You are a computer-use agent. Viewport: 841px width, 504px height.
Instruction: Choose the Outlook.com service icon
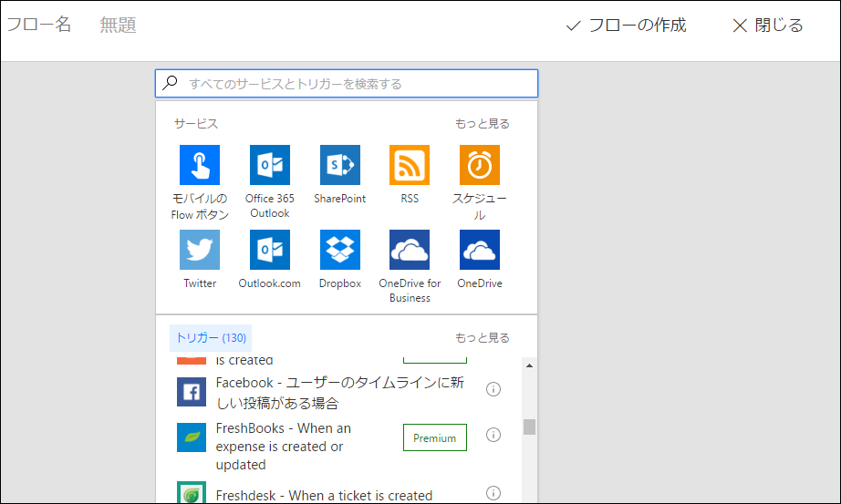270,250
